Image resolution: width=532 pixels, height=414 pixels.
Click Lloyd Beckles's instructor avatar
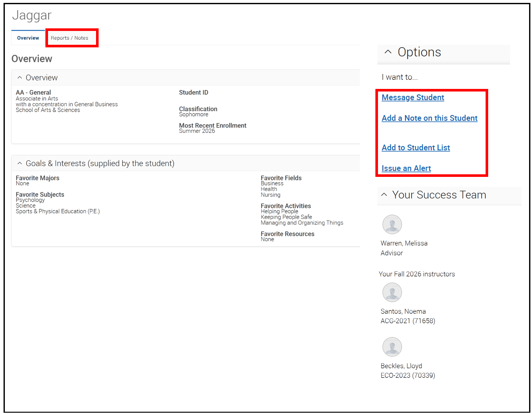[392, 347]
